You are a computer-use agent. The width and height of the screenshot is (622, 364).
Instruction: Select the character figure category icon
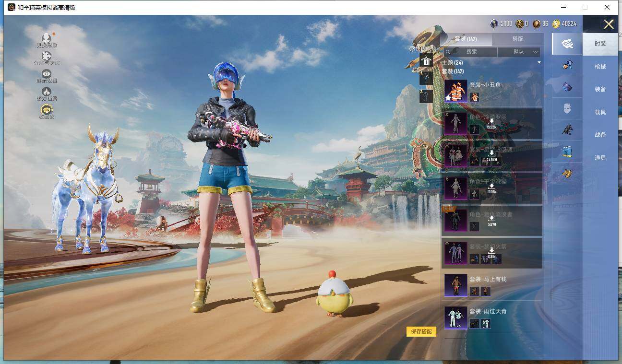coord(567,64)
